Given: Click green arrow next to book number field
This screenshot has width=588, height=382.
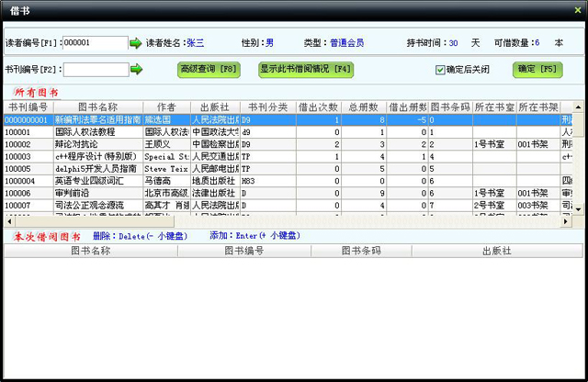Looking at the screenshot, I should point(136,70).
